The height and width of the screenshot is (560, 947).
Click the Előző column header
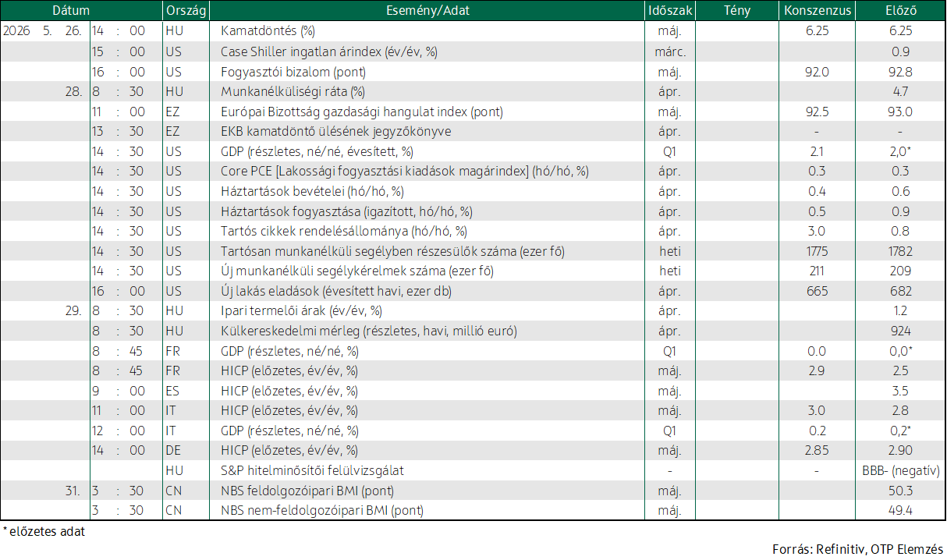pyautogui.click(x=901, y=11)
